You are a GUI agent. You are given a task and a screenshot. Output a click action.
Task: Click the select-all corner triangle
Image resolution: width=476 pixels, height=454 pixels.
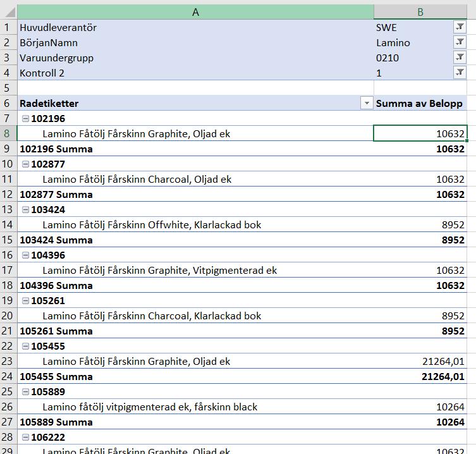[9, 12]
